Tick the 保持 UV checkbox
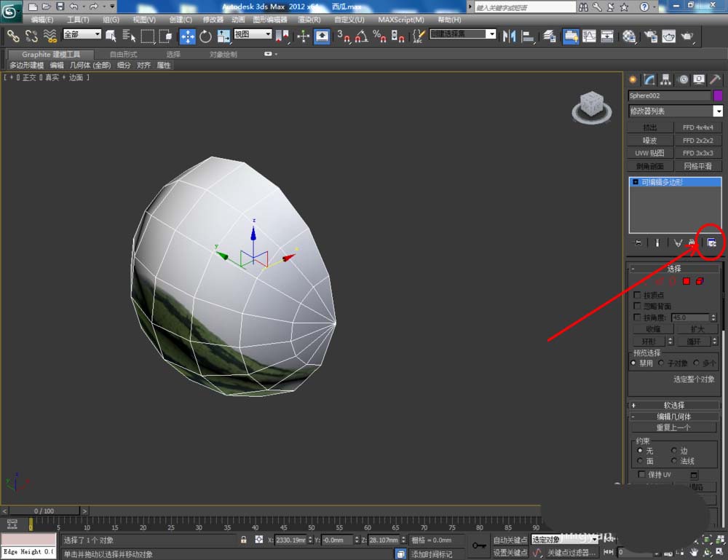The height and width of the screenshot is (560, 728). [x=641, y=475]
